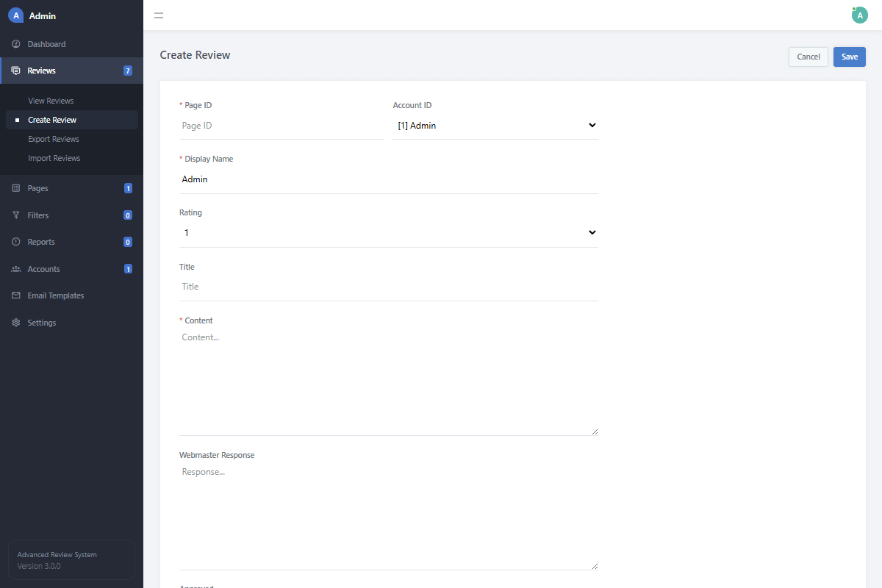Image resolution: width=882 pixels, height=588 pixels.
Task: Open the Rating dropdown
Action: point(388,232)
